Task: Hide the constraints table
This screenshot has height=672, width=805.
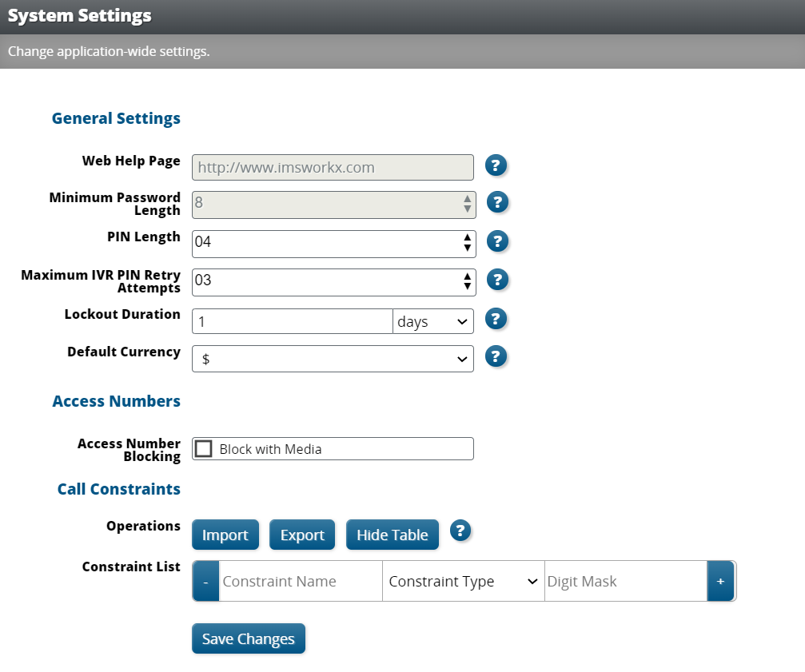Action: [392, 535]
